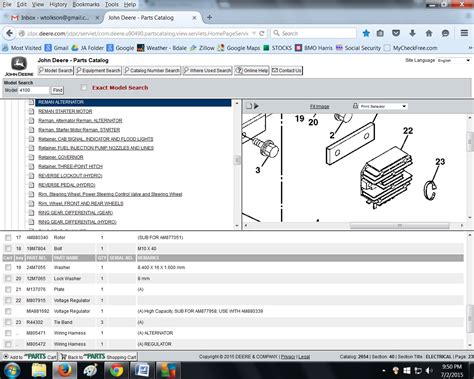
Task: Click the play arrow above the parts diagram
Action: click(256, 106)
